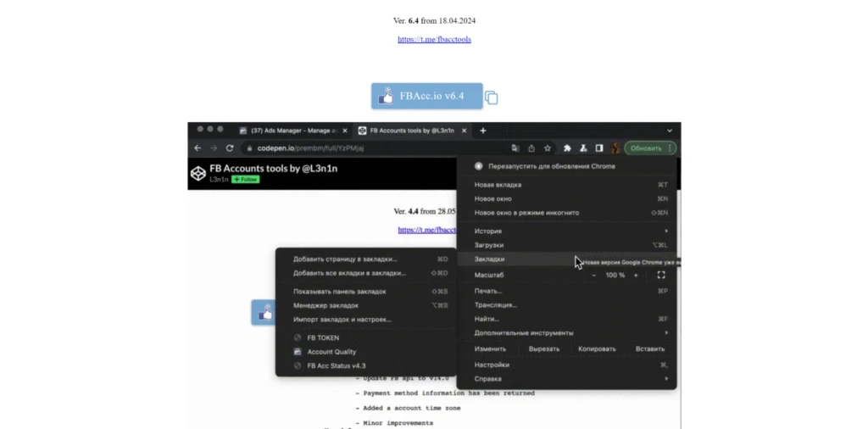Bookmark the page with the star icon
Viewport: 868px width, 429px height.
point(548,148)
